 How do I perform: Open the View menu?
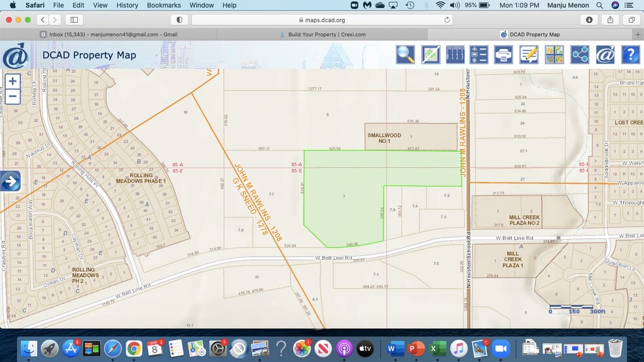(x=99, y=5)
